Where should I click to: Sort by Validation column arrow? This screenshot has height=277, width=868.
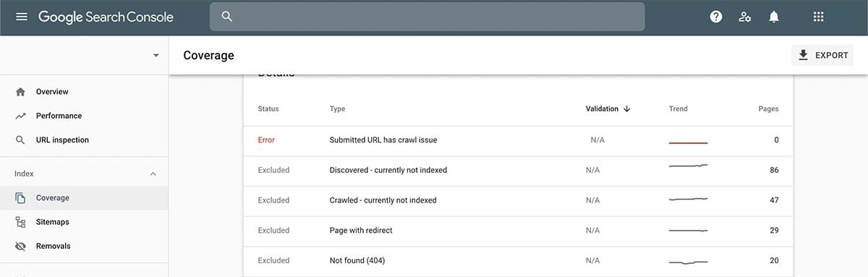(x=626, y=109)
